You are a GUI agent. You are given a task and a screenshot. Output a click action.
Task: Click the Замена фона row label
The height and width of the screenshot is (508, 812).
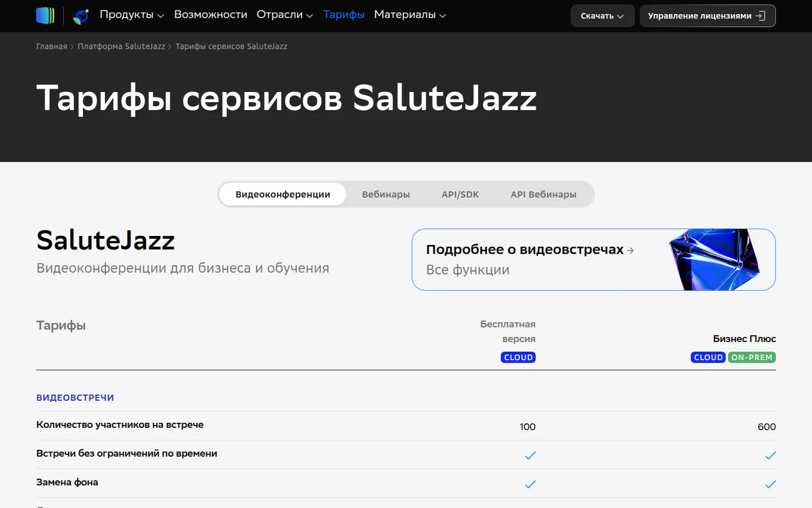pos(67,482)
